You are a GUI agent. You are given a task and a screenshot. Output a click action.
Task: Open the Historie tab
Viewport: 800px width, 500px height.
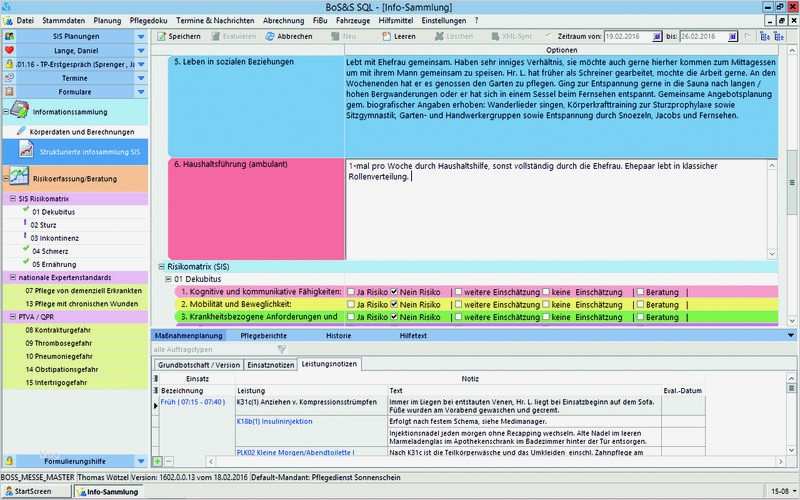339,336
